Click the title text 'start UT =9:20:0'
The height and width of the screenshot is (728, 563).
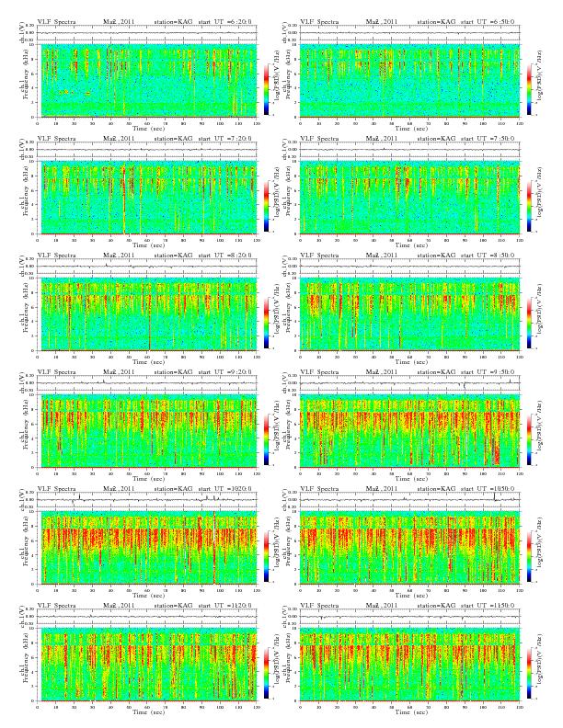(x=224, y=372)
